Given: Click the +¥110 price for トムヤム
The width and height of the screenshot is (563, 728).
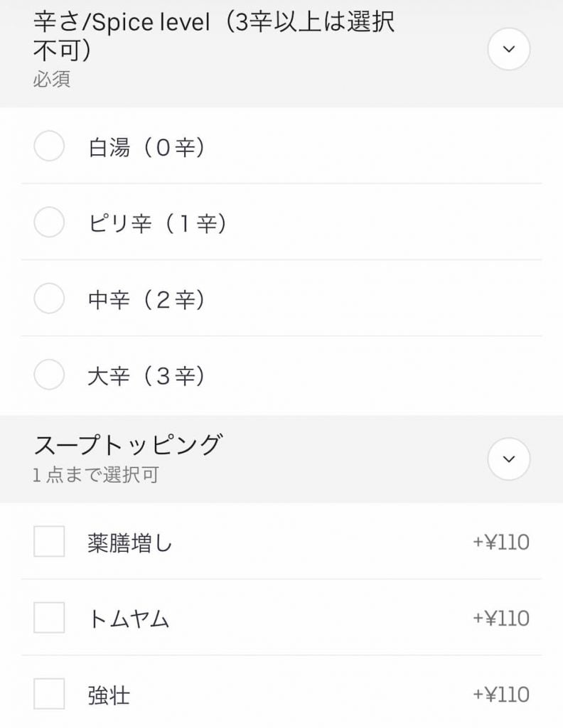Looking at the screenshot, I should [501, 619].
